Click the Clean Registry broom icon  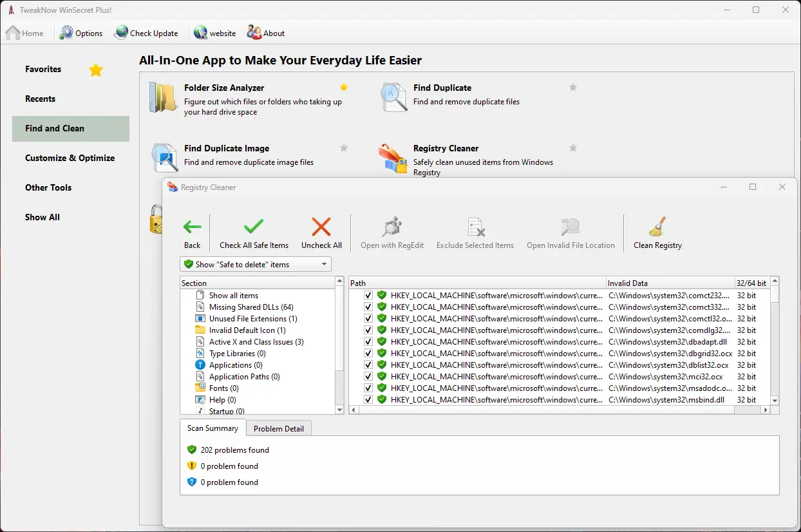657,227
